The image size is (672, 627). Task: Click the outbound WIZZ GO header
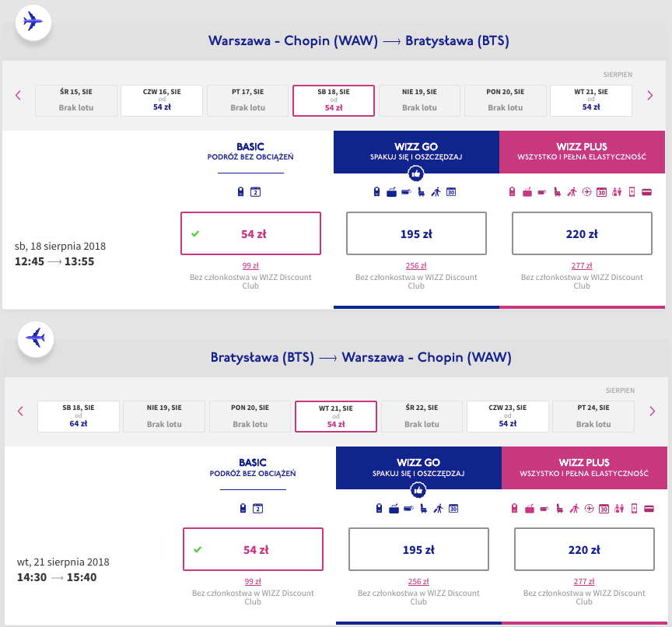416,152
